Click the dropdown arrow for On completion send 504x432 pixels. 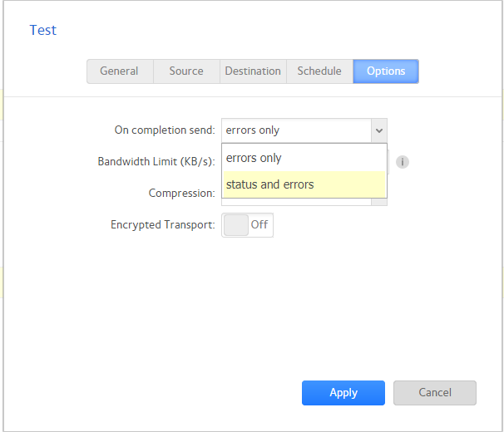378,130
